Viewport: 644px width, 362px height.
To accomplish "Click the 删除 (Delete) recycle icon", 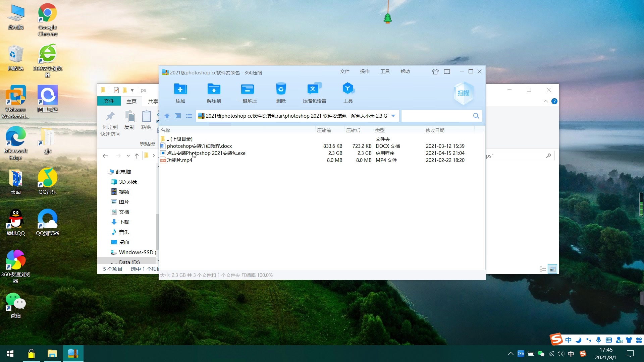I will [x=281, y=89].
